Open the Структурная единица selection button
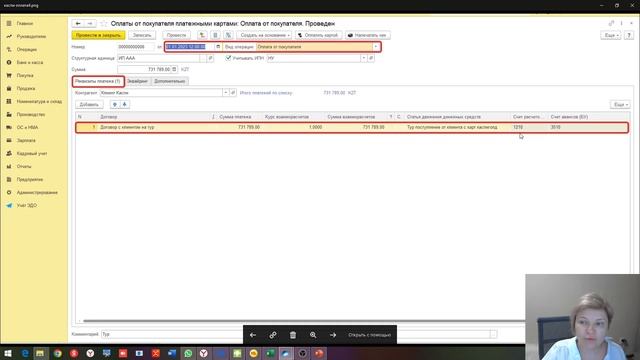640x360 pixels. [x=203, y=58]
